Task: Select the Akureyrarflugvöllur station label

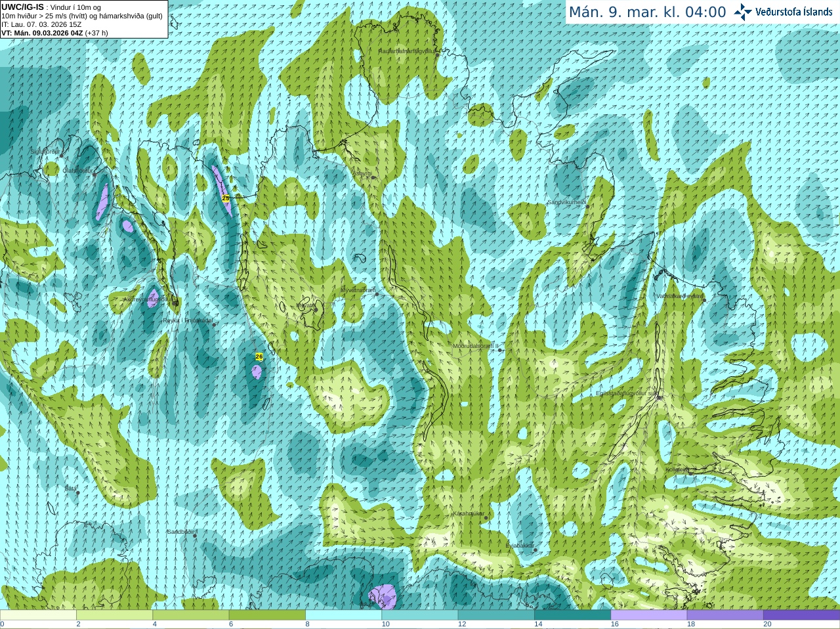Action: click(148, 299)
